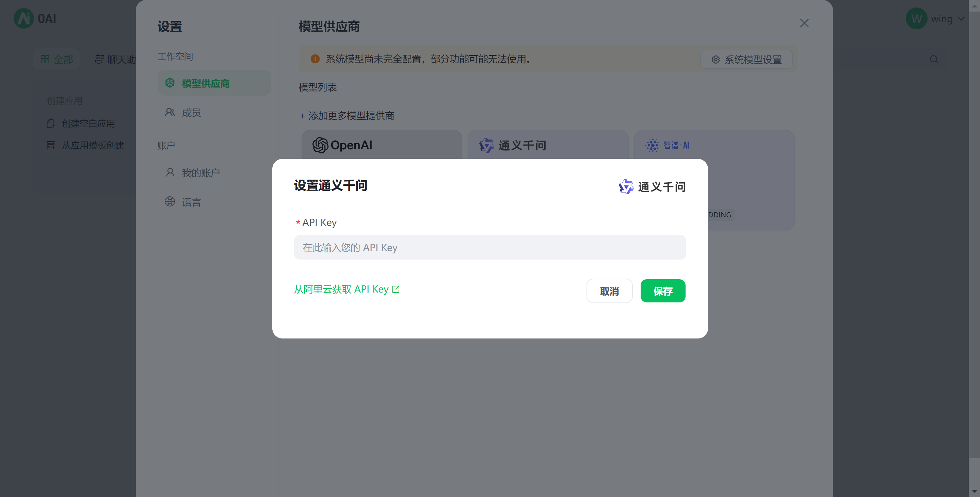The image size is (980, 497).
Task: Click the 设置通义千问 dialog title
Action: 331,185
